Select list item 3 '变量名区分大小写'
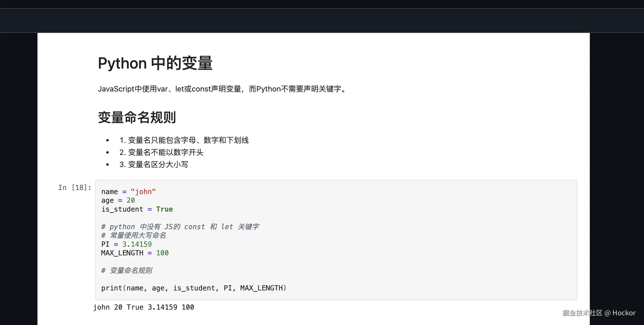 pos(154,164)
